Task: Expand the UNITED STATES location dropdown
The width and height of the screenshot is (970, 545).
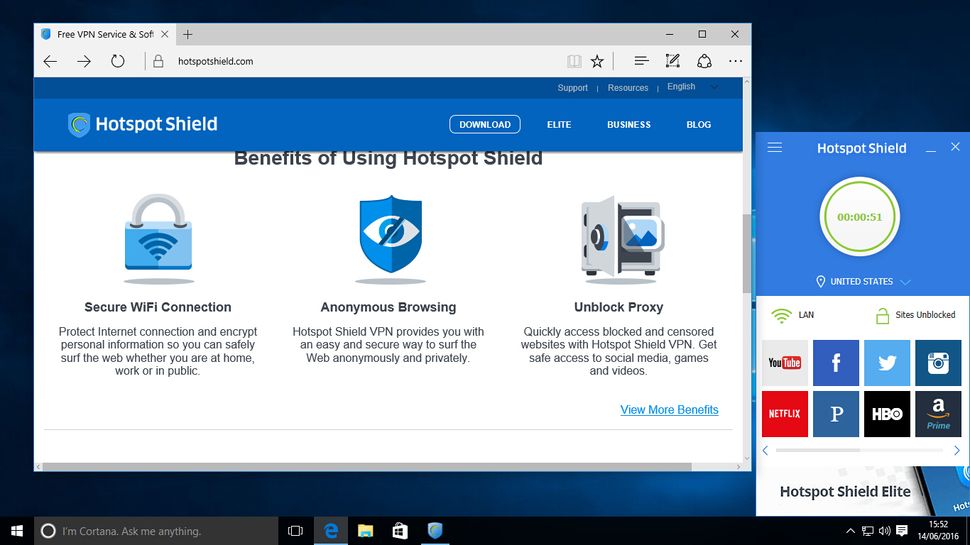Action: [x=905, y=282]
